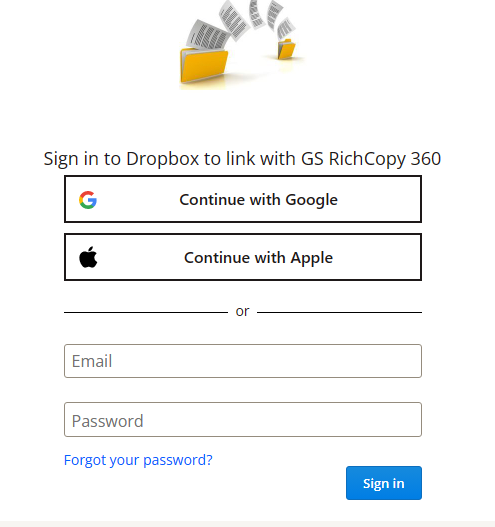Continue with Apple sign-in
This screenshot has height=527, width=495.
[243, 257]
